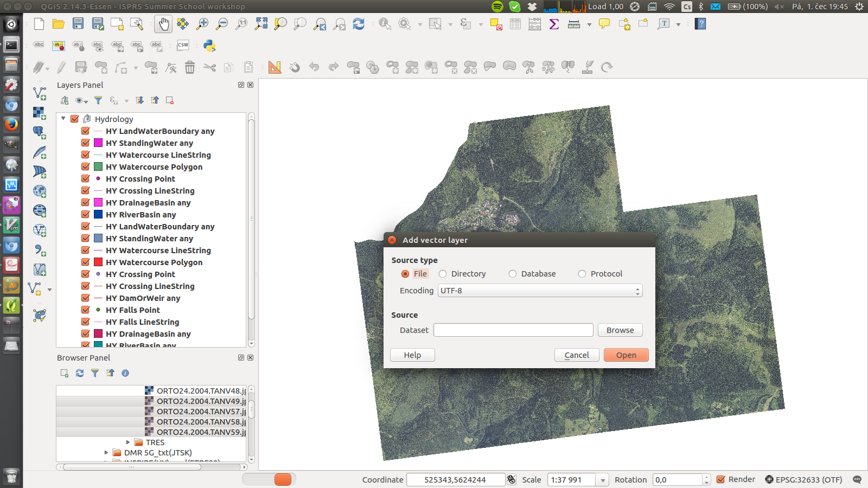The image size is (868, 488).
Task: Click the Refresh icon in Browser Panel
Action: click(x=80, y=373)
